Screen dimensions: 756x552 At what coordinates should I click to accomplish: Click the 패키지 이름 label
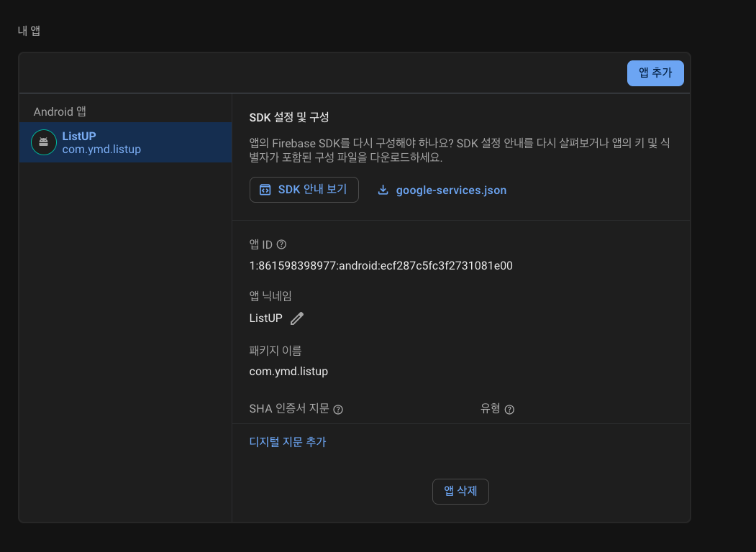coord(275,351)
